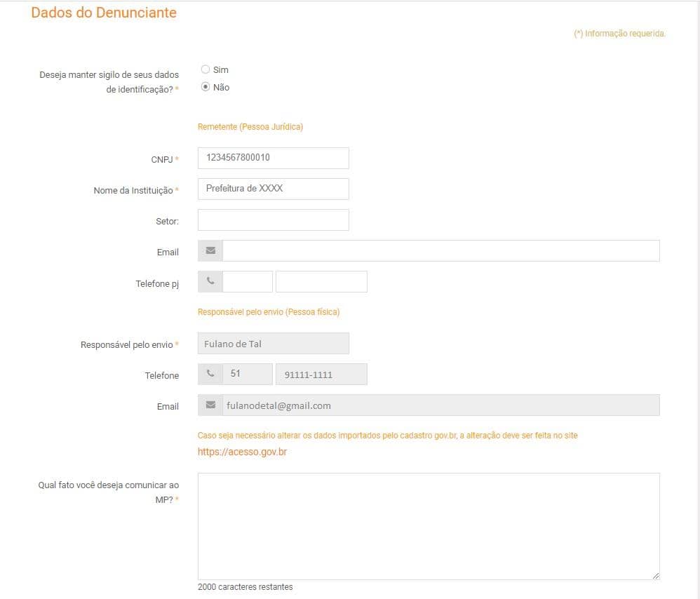Viewport: 700px width, 599px height.
Task: Click the Nome da Instituição field
Action: tap(274, 189)
